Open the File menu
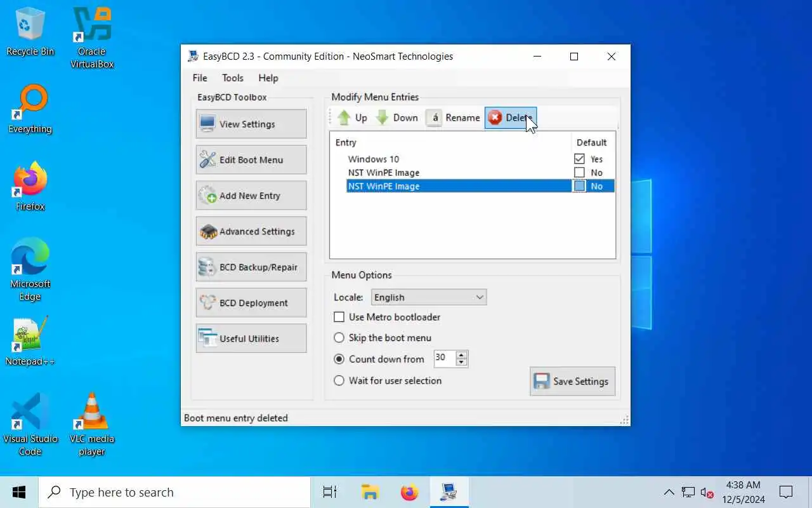This screenshot has width=812, height=508. click(x=200, y=77)
